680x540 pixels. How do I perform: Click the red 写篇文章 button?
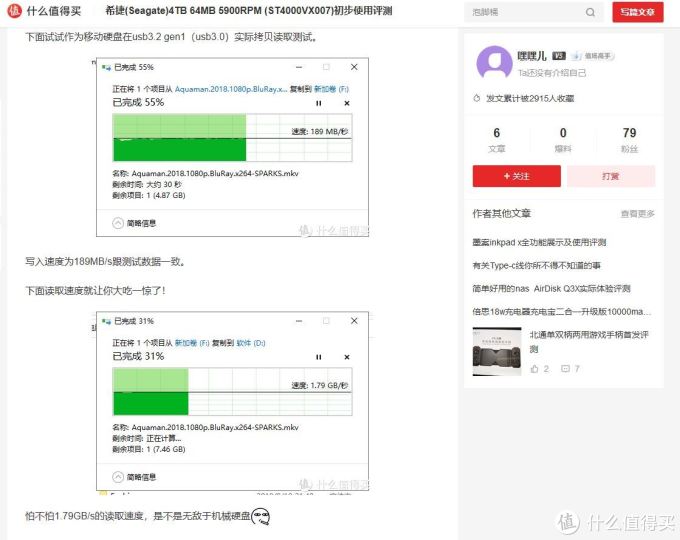[638, 12]
